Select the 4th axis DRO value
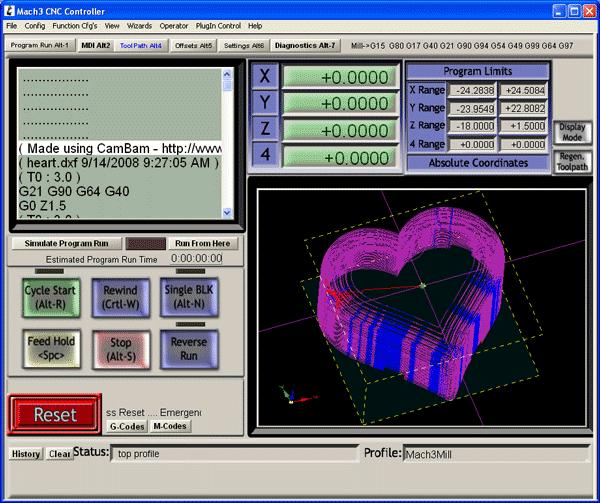Screen dimensions: 600x503 coord(340,158)
